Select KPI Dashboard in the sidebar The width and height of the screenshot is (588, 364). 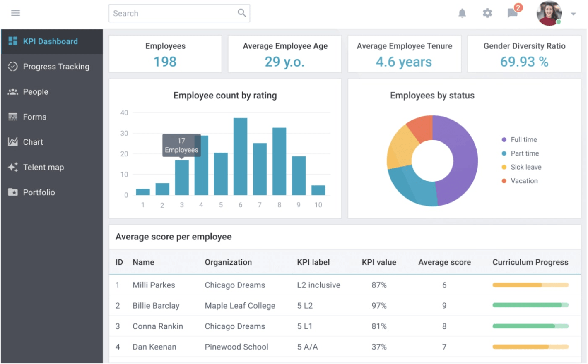pos(50,41)
